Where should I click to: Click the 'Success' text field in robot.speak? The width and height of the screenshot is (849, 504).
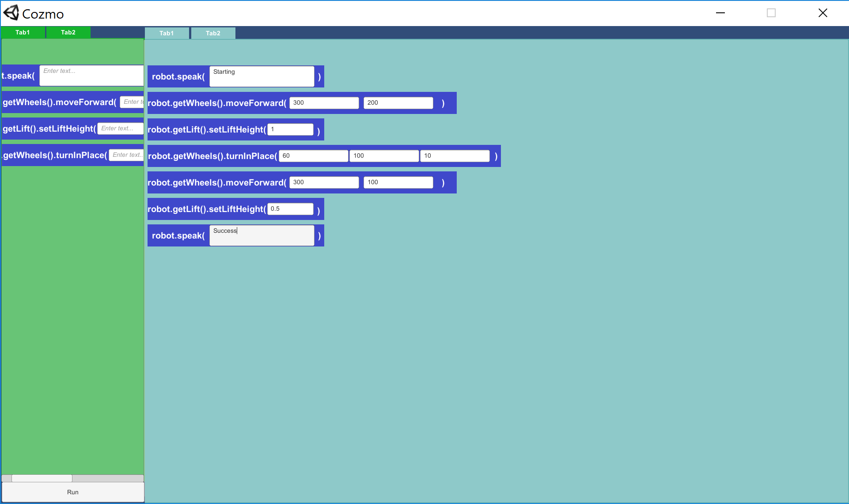[x=262, y=235]
